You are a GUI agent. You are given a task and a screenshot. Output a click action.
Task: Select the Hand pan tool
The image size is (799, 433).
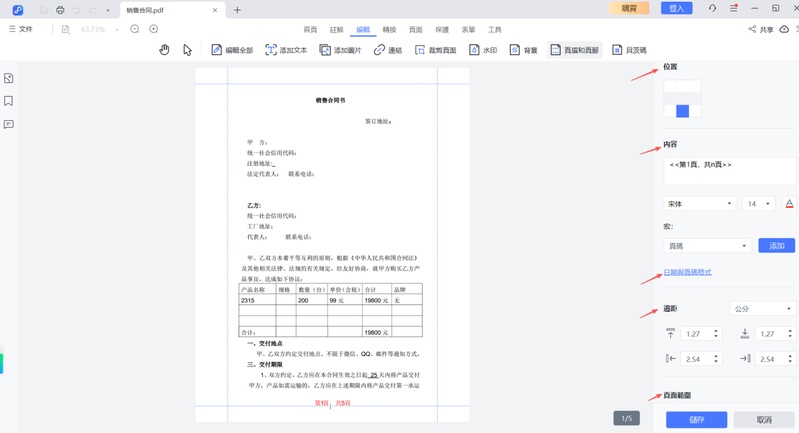coord(164,50)
